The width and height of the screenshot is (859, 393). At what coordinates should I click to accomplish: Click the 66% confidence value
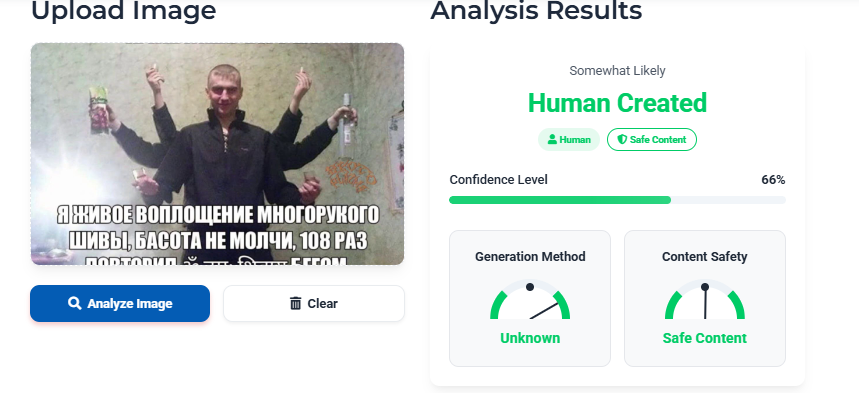click(x=773, y=180)
